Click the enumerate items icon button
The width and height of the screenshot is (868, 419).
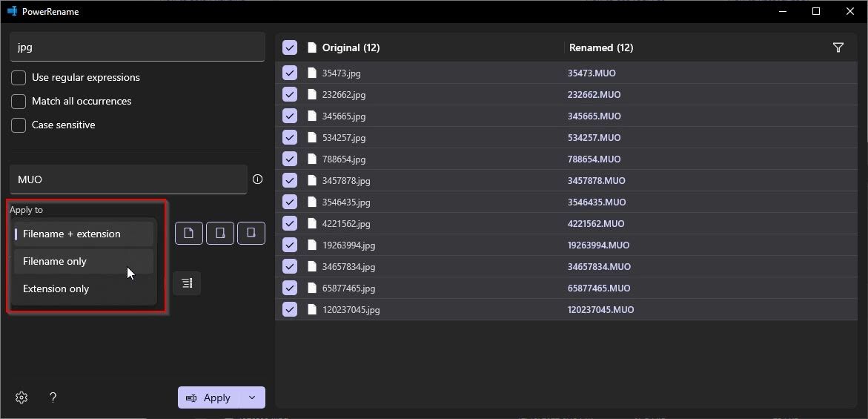187,283
